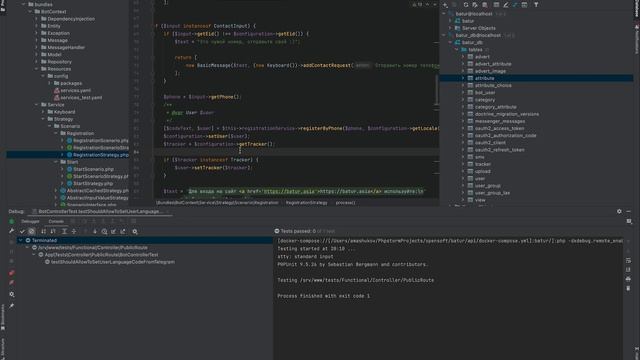Click the DDL table icon in database toolbar

point(524,5)
